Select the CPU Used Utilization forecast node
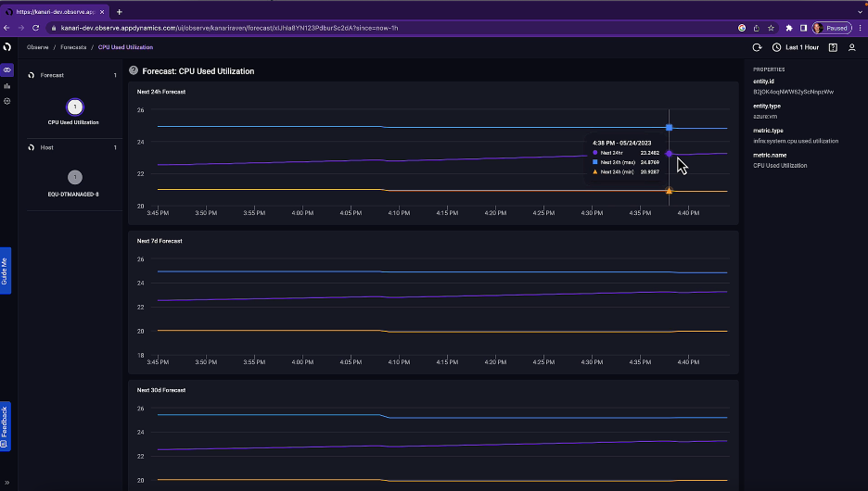The width and height of the screenshot is (868, 491). click(x=75, y=107)
